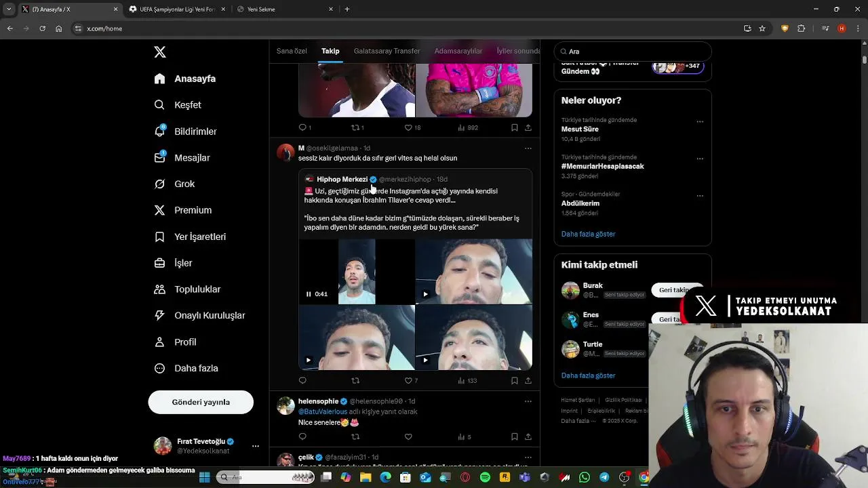868x488 pixels.
Task: Switch to Galatasaray Transfer tab
Action: (387, 51)
